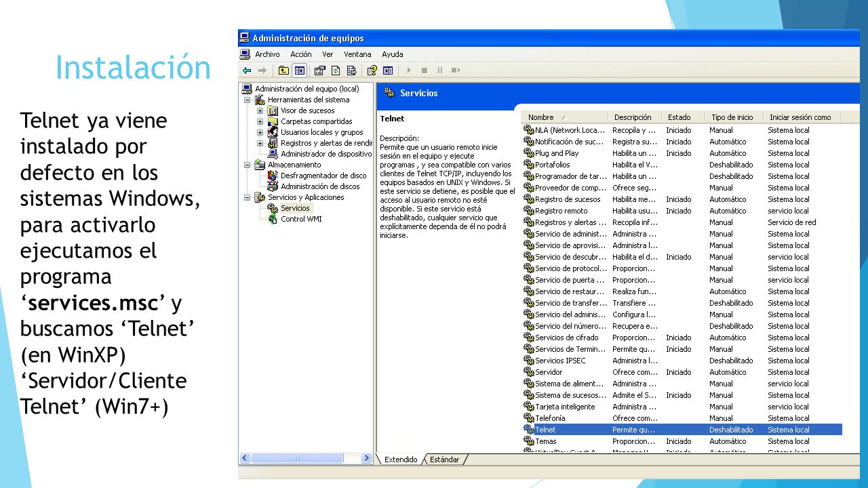
Task: Click the tree pane scroll right arrow
Action: (x=367, y=458)
